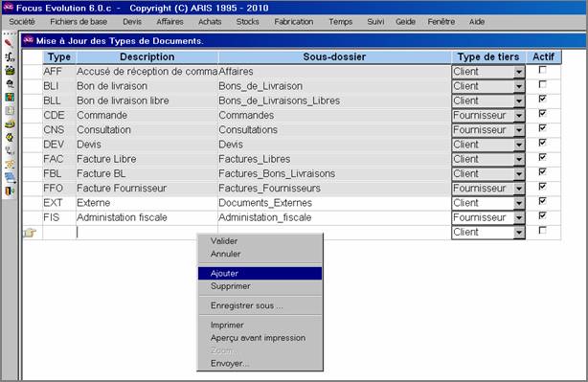This screenshot has width=588, height=382.
Task: Choose Ajouter in the context menu
Action: (x=260, y=273)
